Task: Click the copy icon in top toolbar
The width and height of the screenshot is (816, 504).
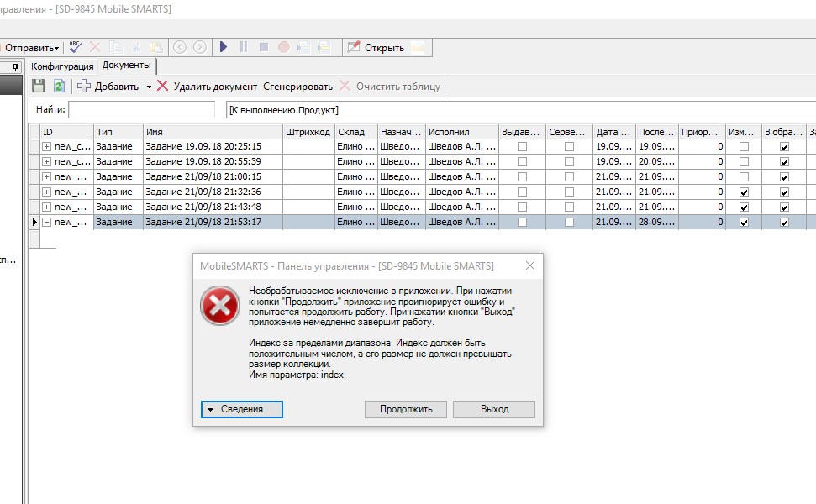Action: pyautogui.click(x=115, y=47)
